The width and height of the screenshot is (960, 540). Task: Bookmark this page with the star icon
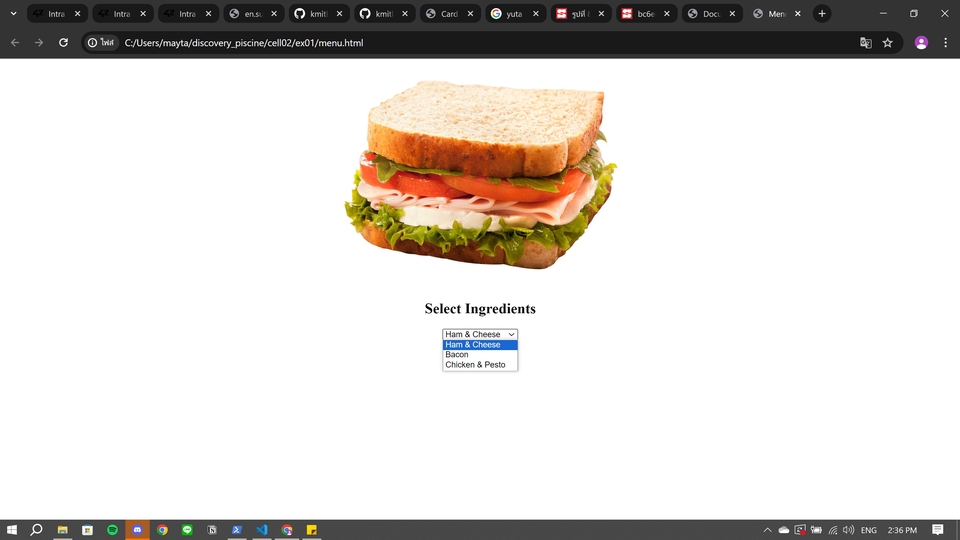click(887, 43)
